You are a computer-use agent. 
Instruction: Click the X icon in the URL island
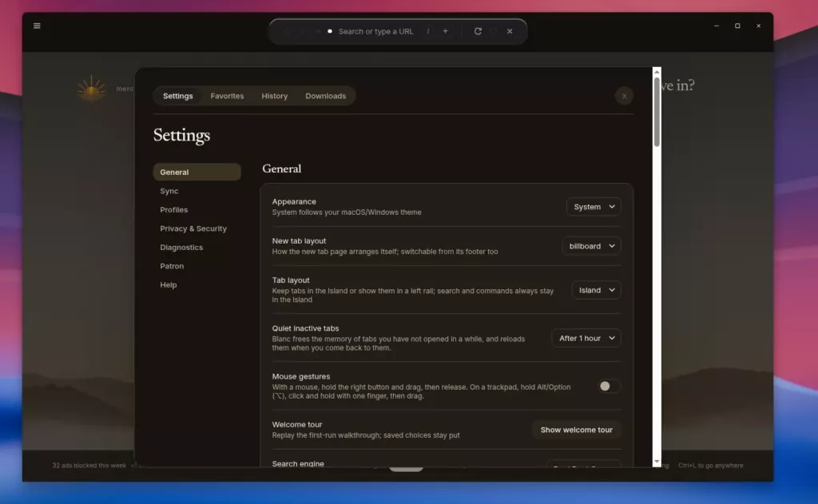(x=510, y=31)
